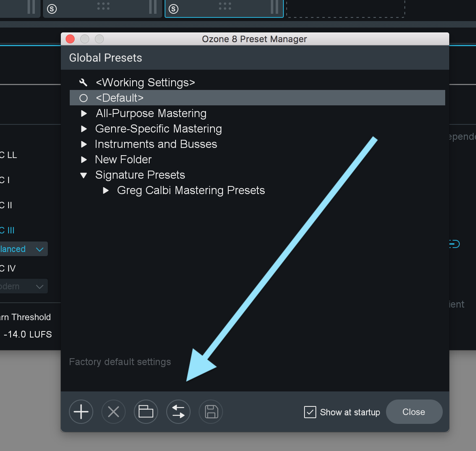Click the compare/swap arrows icon
The height and width of the screenshot is (451, 476).
(178, 412)
